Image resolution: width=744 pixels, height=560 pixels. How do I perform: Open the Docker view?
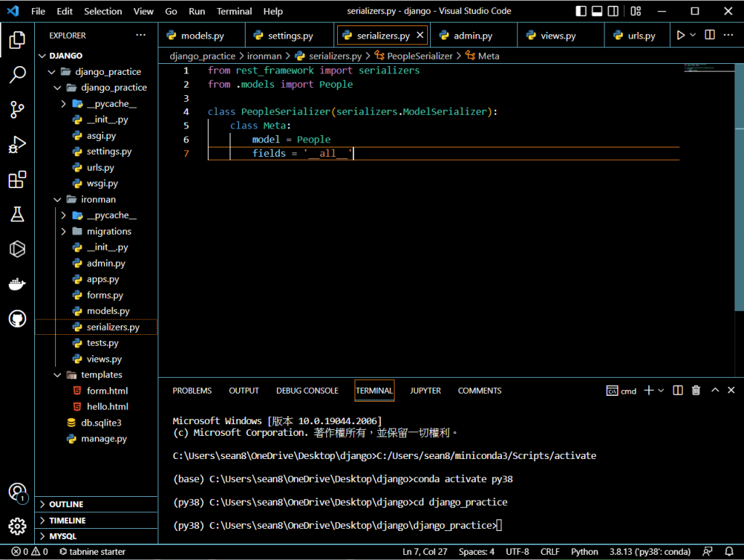pyautogui.click(x=17, y=284)
